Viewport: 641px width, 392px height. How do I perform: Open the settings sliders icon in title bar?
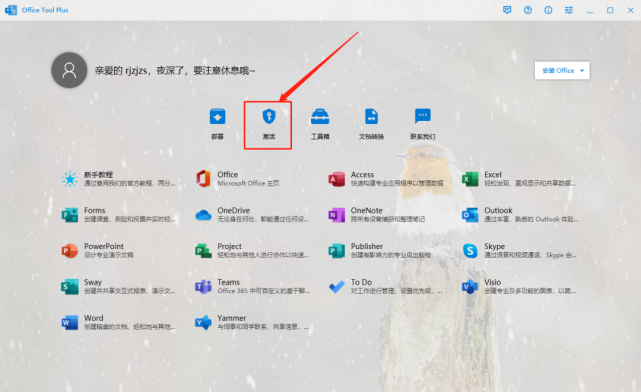[569, 10]
